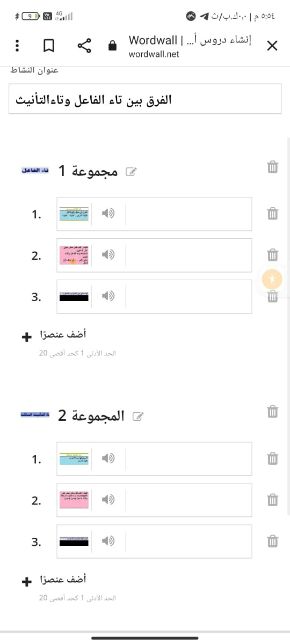Select group 1 header image thumbnail
Screen dimensions: 290x644
(35, 170)
